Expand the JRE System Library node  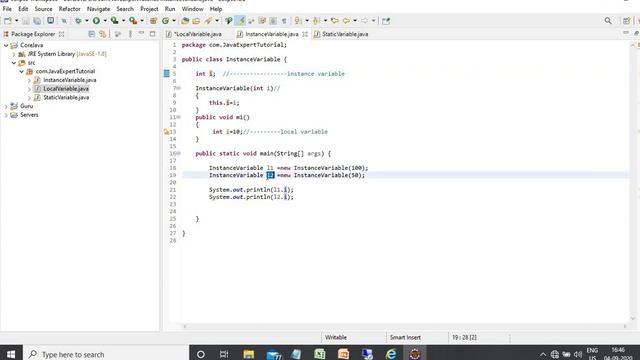14,54
